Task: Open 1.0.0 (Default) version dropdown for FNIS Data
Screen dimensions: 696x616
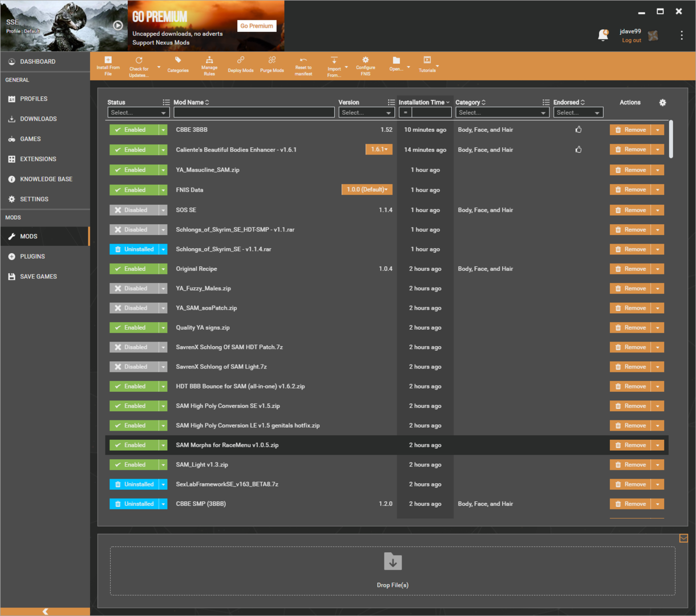Action: click(367, 189)
